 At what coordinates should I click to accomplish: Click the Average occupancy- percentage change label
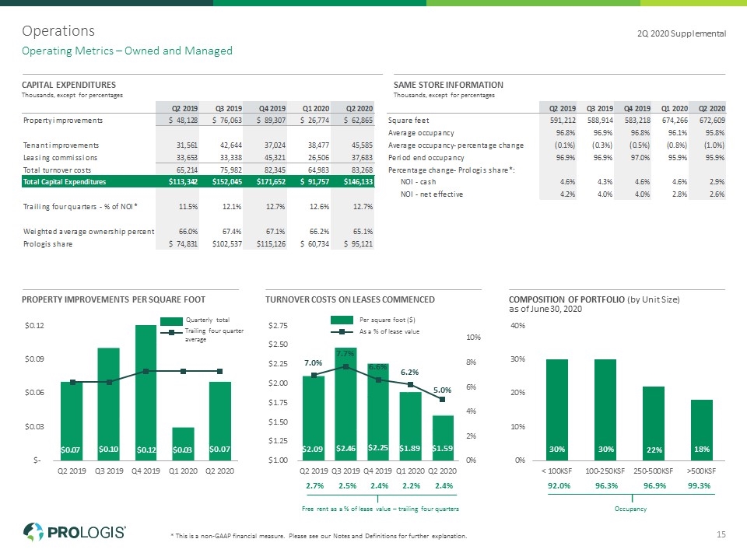(x=455, y=145)
